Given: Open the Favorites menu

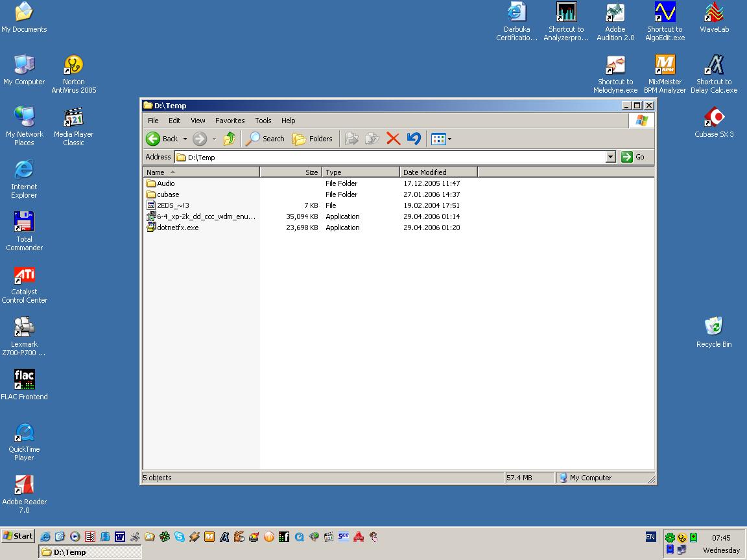Looking at the screenshot, I should pyautogui.click(x=230, y=121).
